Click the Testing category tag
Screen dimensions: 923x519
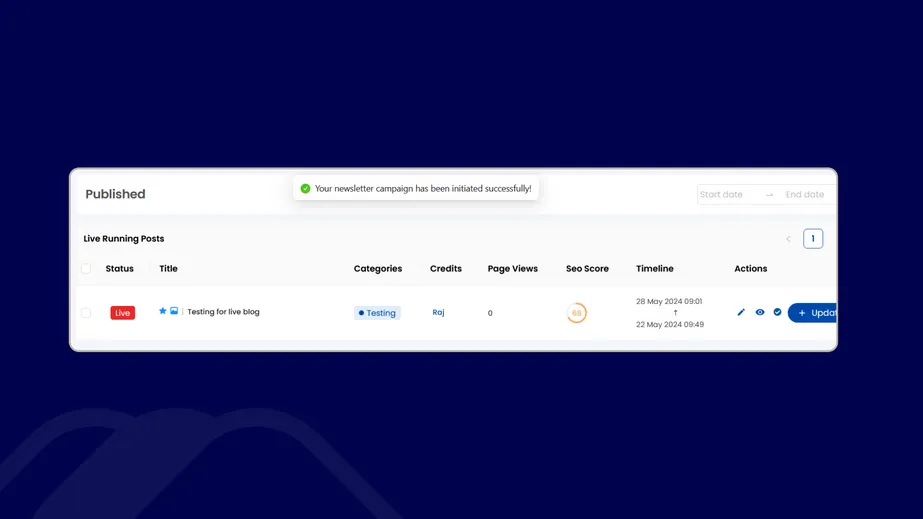377,313
